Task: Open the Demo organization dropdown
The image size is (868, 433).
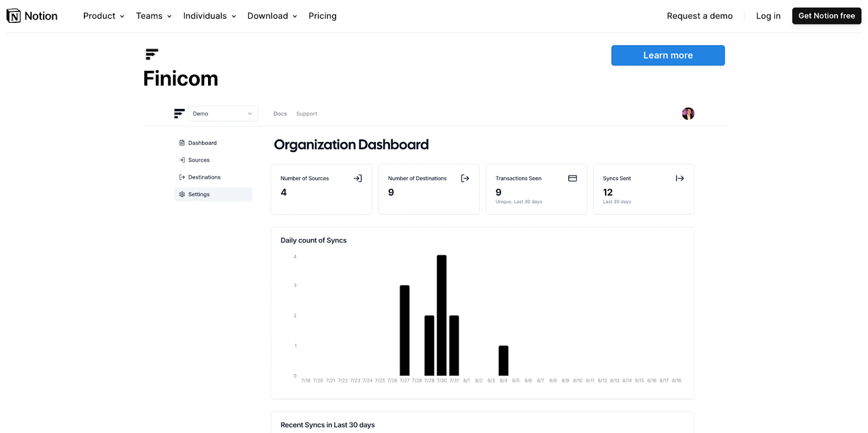Action: tap(223, 114)
